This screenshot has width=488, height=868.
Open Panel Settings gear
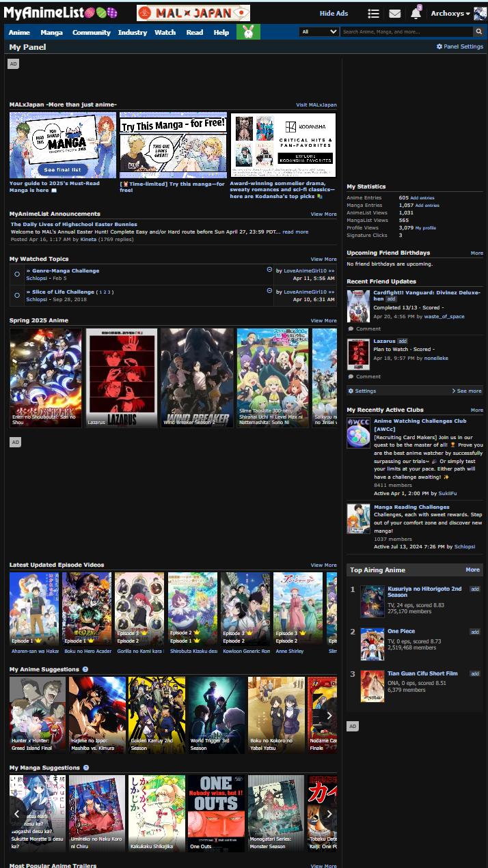(460, 46)
